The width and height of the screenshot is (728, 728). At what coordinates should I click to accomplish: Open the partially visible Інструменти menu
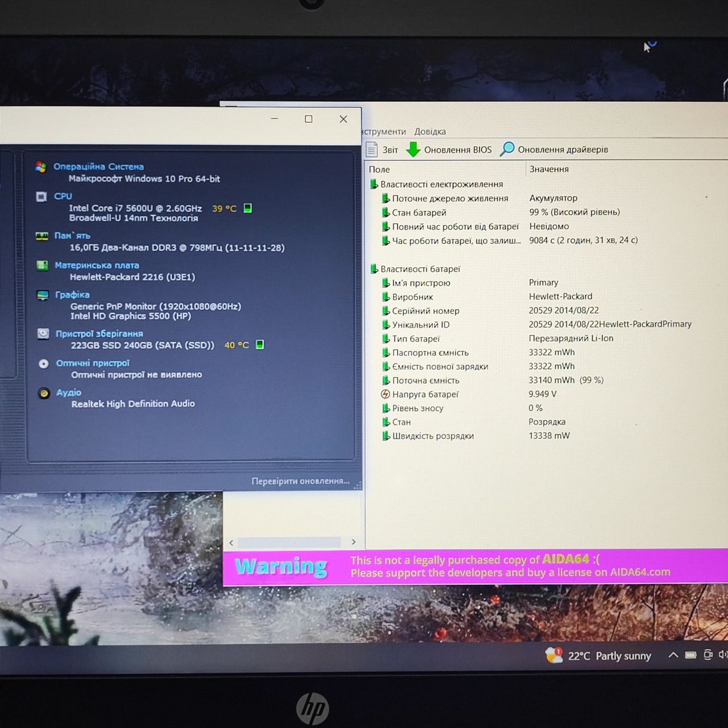[384, 131]
